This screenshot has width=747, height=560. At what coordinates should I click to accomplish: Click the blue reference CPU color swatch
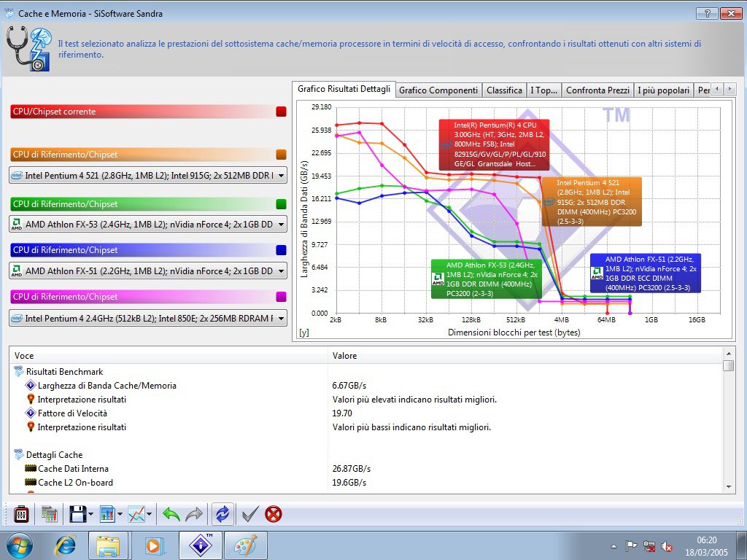pyautogui.click(x=281, y=250)
